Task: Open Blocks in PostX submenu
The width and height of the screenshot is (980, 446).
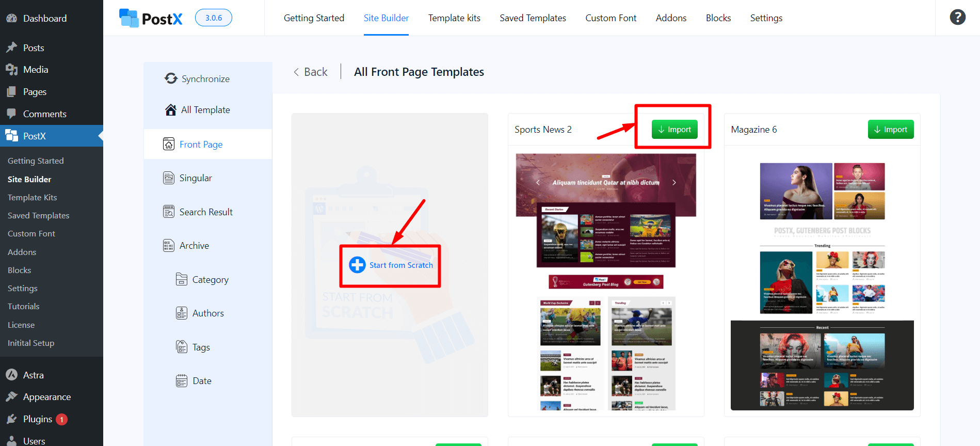Action: 20,270
